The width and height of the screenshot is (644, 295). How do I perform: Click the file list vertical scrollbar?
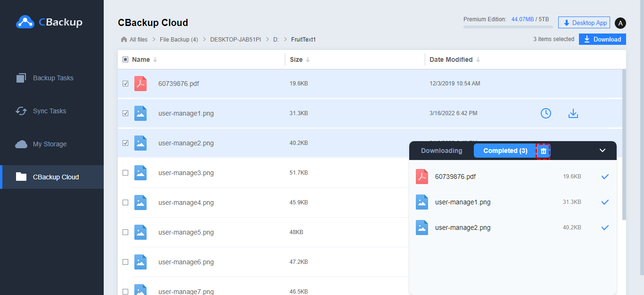coord(624,142)
